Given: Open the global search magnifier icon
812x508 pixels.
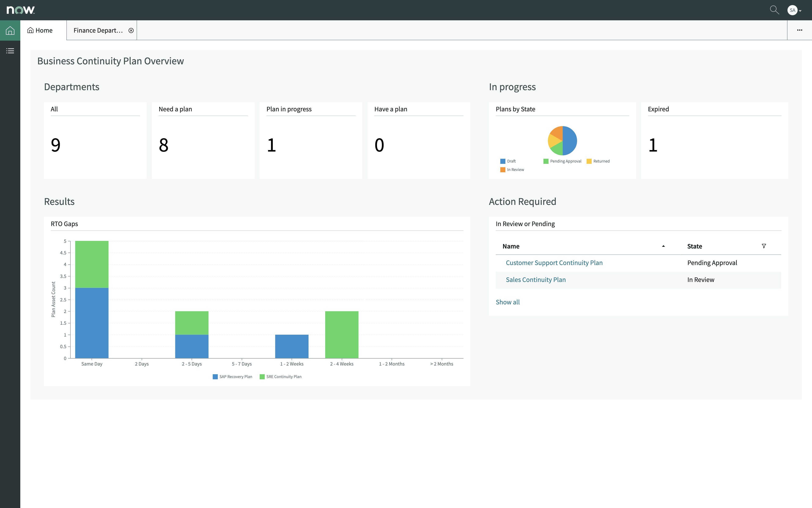Looking at the screenshot, I should (x=774, y=10).
